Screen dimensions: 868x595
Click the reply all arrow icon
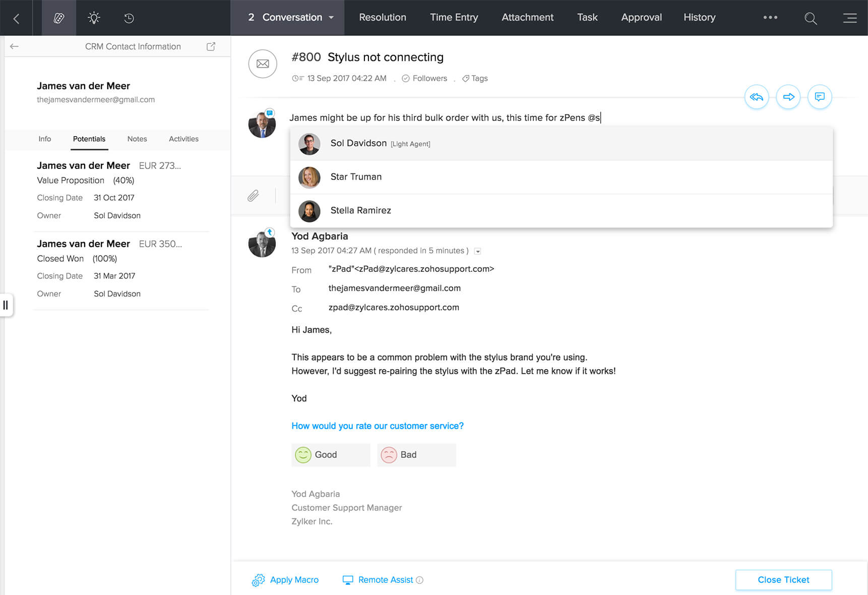[x=756, y=97]
